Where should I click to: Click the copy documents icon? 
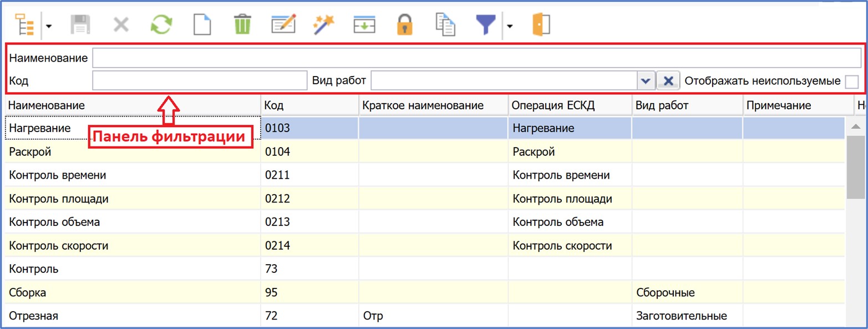click(445, 26)
